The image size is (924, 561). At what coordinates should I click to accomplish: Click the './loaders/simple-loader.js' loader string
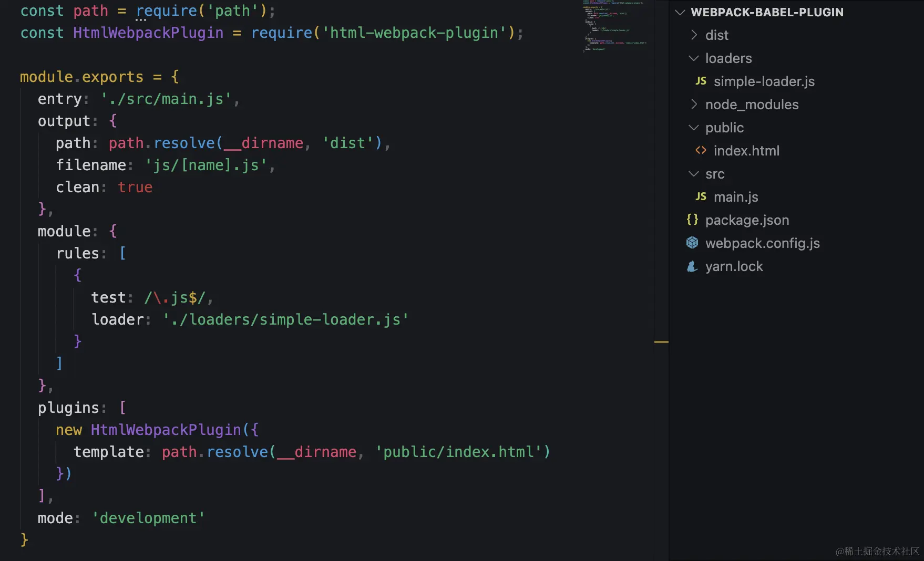point(285,319)
